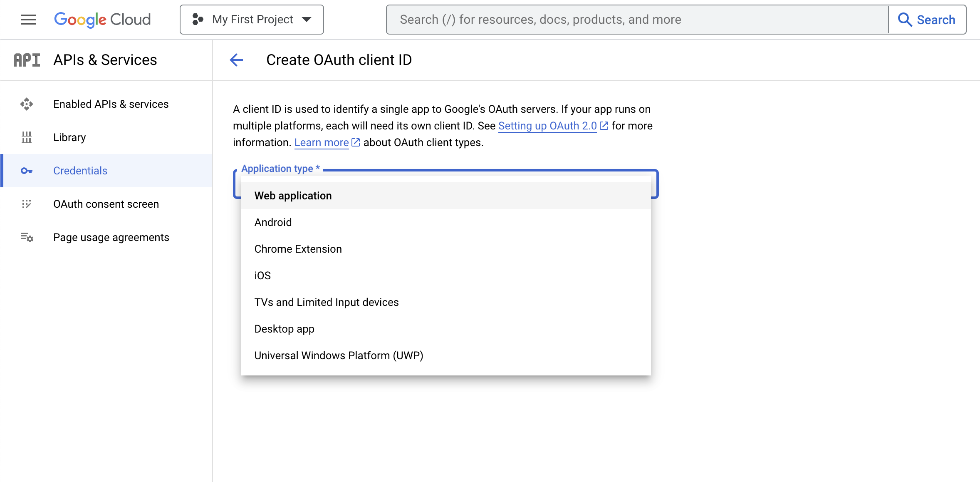Click the APIs & Services API logo
Viewport: 980px width, 482px height.
tap(27, 60)
